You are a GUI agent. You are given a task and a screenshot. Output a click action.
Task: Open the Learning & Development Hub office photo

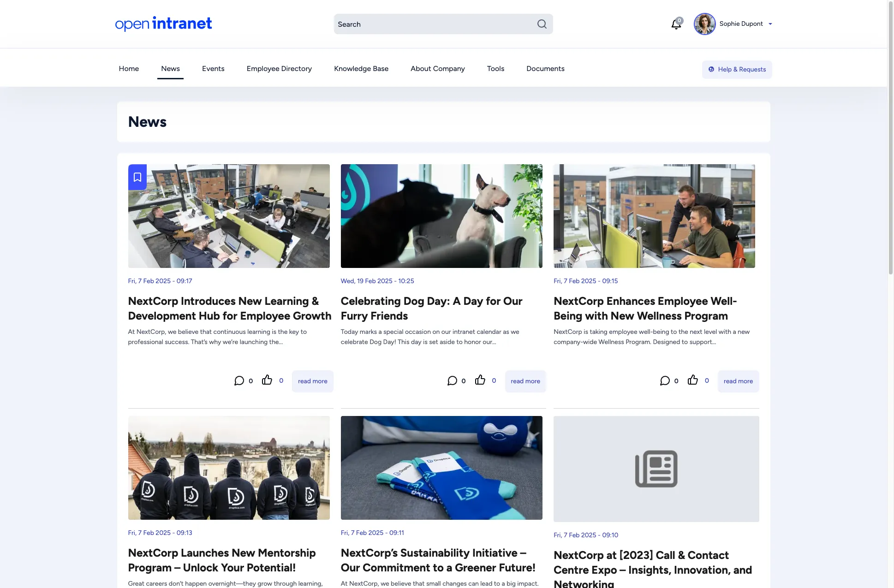tap(229, 216)
